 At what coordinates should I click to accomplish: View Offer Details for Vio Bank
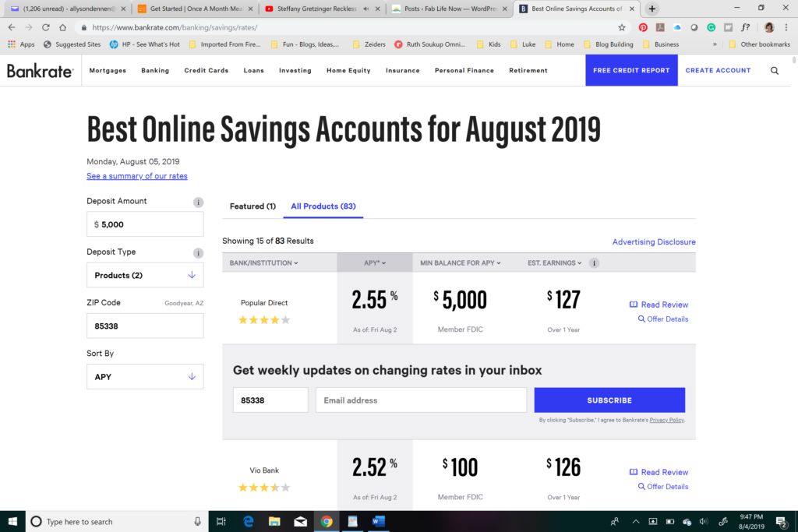663,487
